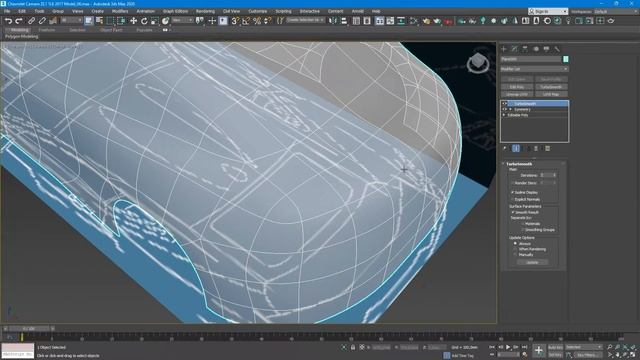Image resolution: width=640 pixels, height=360 pixels.
Task: Select the Rotate tool
Action: tap(144, 21)
